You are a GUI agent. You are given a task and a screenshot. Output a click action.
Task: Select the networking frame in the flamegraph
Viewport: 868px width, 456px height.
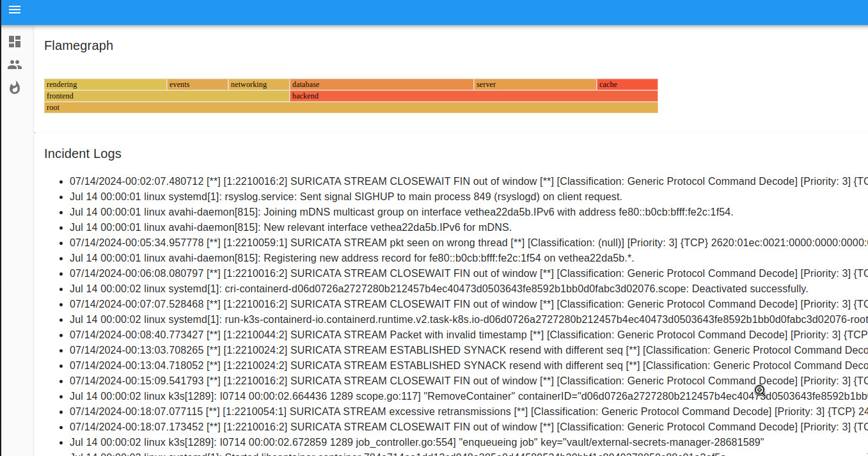(258, 84)
